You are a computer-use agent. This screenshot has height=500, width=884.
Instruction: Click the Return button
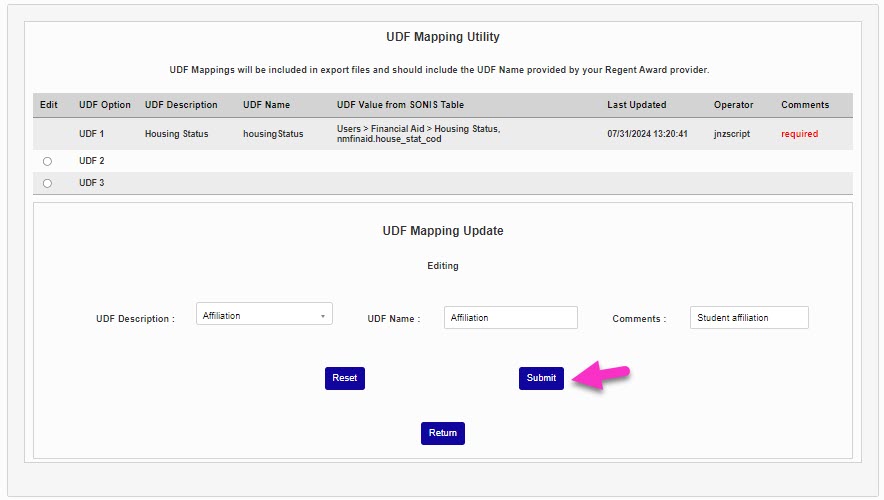point(442,433)
